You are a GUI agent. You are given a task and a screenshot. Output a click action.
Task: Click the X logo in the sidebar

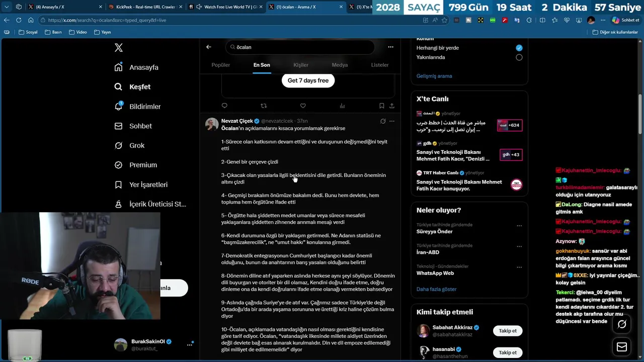[119, 48]
